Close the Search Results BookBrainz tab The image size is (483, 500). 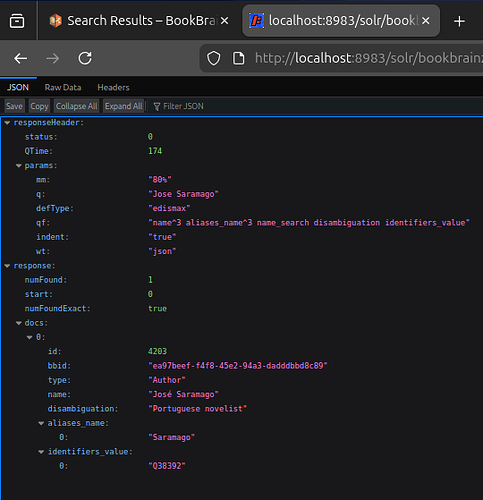point(225,21)
